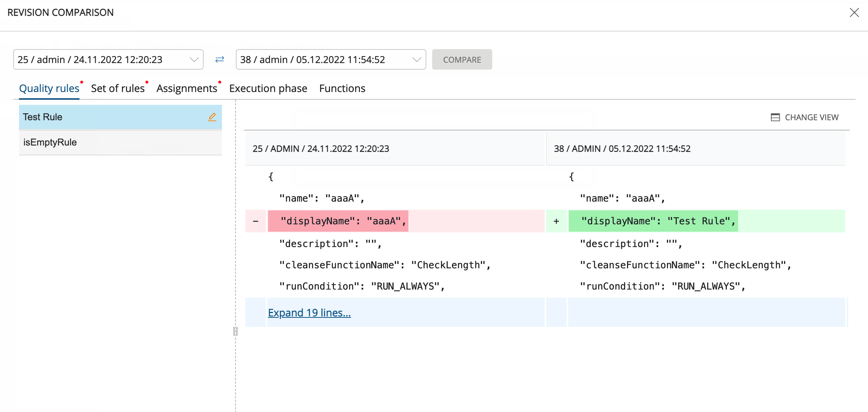868x412 pixels.
Task: Click the right "name": "aaaA" line
Action: pyautogui.click(x=623, y=198)
